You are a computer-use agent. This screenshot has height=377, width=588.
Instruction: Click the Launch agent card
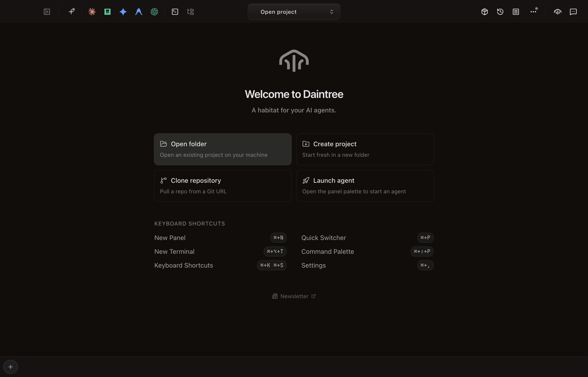tap(365, 186)
